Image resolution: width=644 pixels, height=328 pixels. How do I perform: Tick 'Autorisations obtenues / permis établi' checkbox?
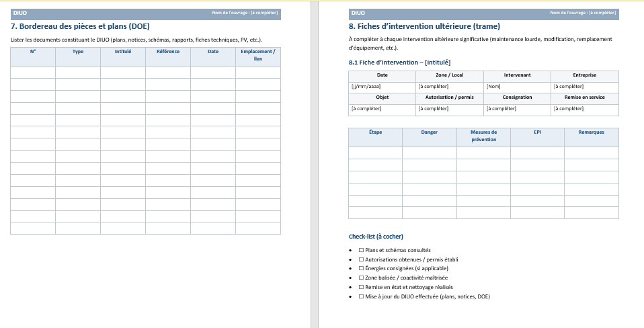click(x=361, y=259)
